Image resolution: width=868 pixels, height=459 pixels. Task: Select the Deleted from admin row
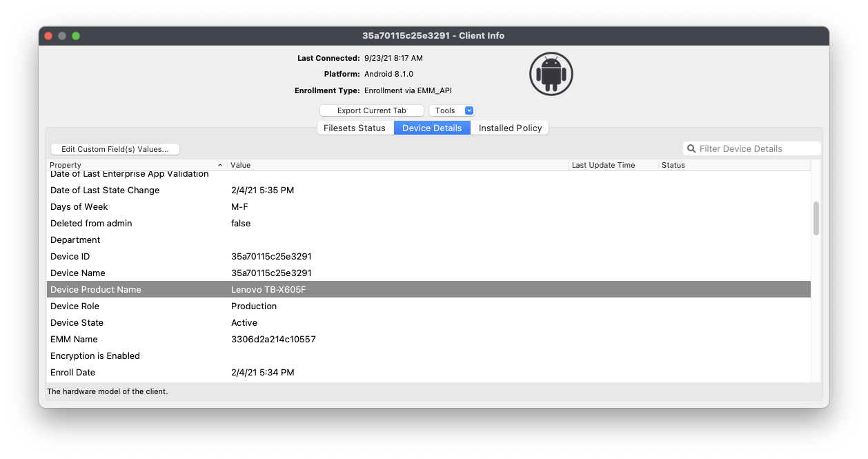(428, 224)
